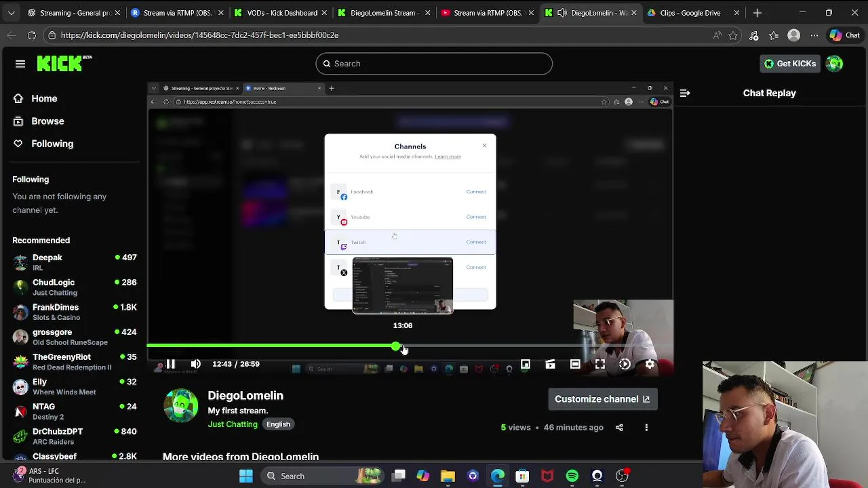The height and width of the screenshot is (488, 868).
Task: Click the address bar URL
Action: click(199, 35)
